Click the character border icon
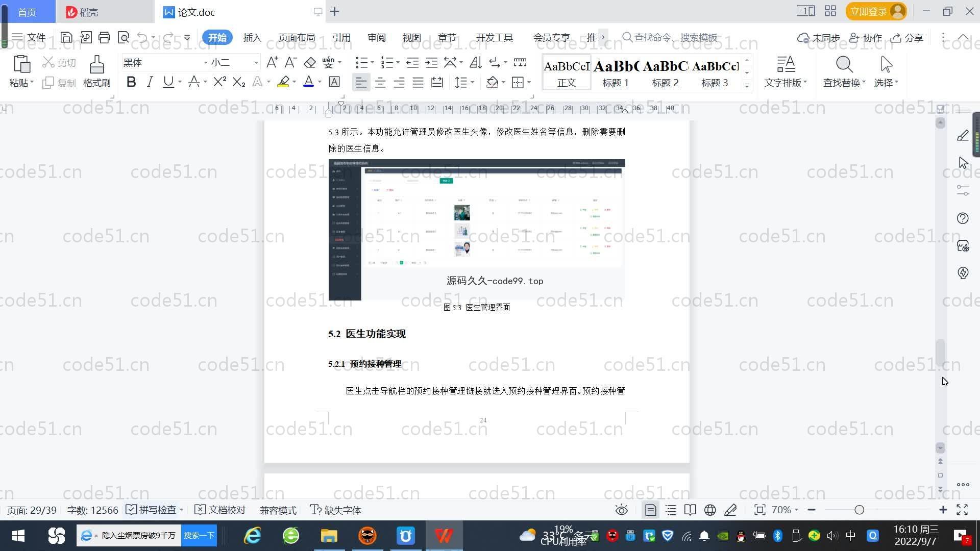 [334, 82]
